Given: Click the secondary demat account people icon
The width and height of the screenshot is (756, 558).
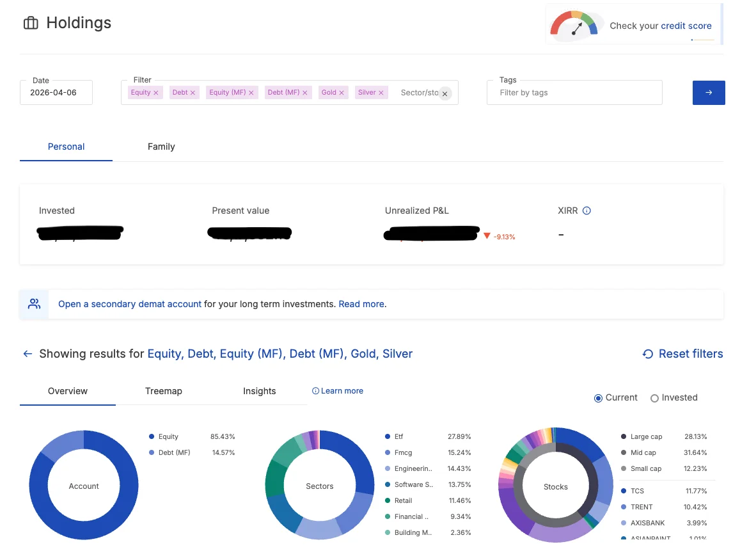Looking at the screenshot, I should (34, 304).
